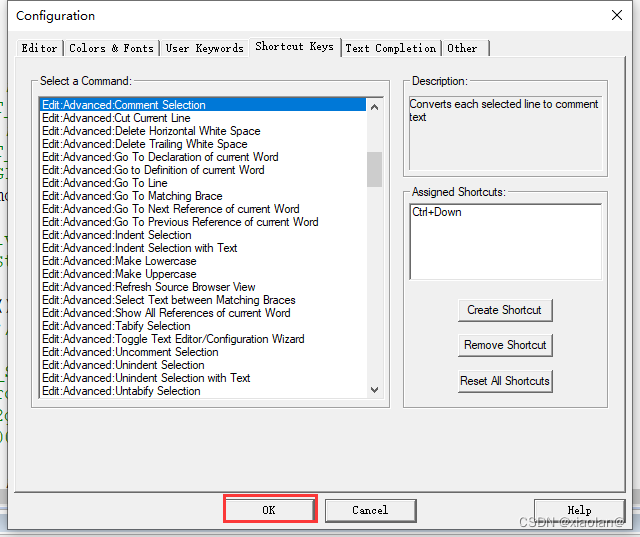The height and width of the screenshot is (537, 640).
Task: Click Reset All Shortcuts button
Action: [x=505, y=381]
